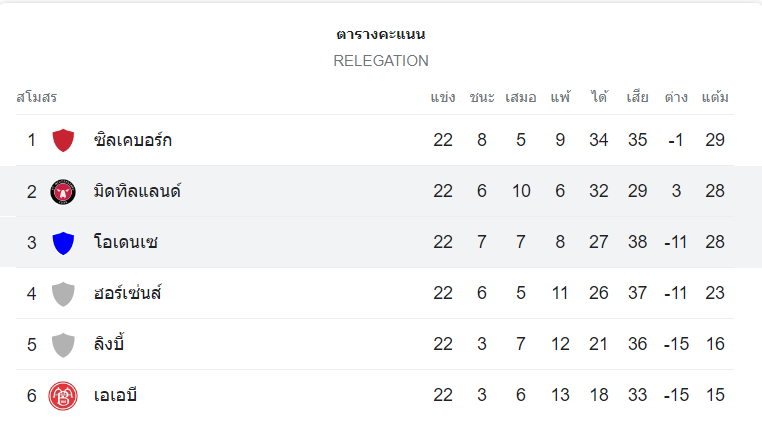This screenshot has width=762, height=426.
Task: Click the blue shield logo of โอเดนเซ
Action: (x=63, y=242)
